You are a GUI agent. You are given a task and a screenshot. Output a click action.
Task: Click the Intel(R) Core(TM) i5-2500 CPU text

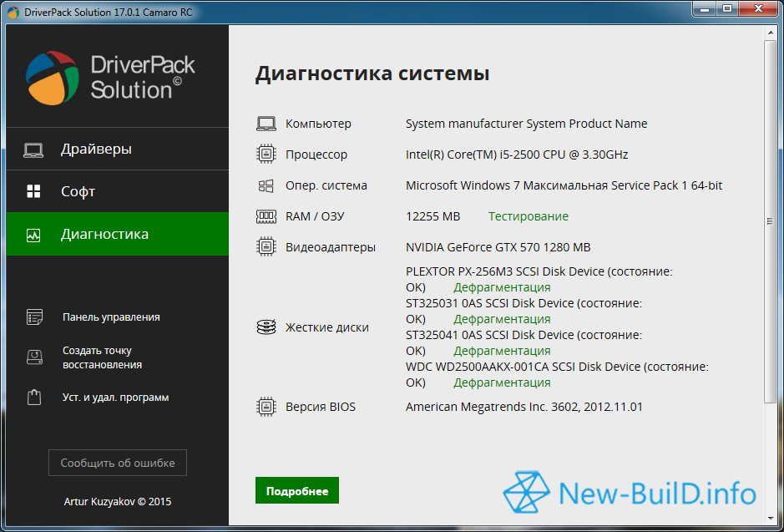point(517,155)
